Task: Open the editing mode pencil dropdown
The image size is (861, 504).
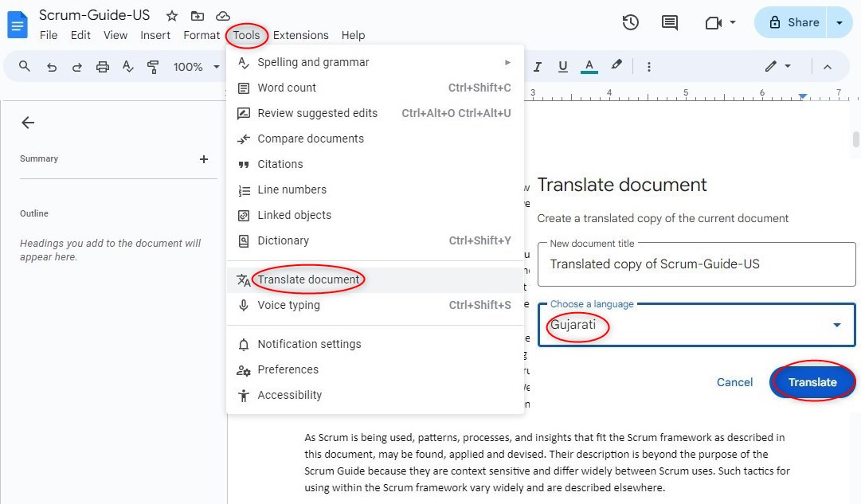Action: click(x=778, y=66)
